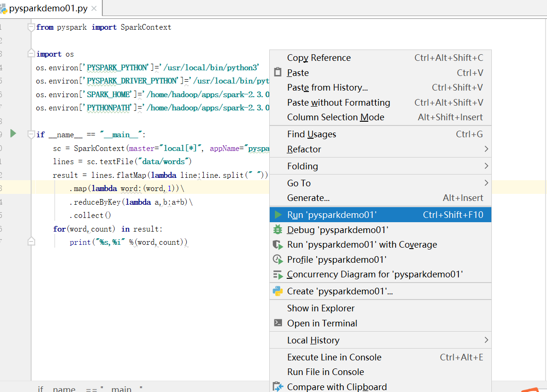Image resolution: width=547 pixels, height=392 pixels.
Task: Choose Run File in Console
Action: click(x=381, y=372)
